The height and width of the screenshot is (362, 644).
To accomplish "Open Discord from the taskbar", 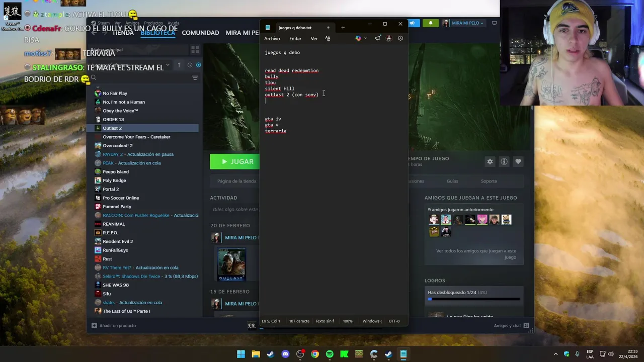I will point(285,354).
